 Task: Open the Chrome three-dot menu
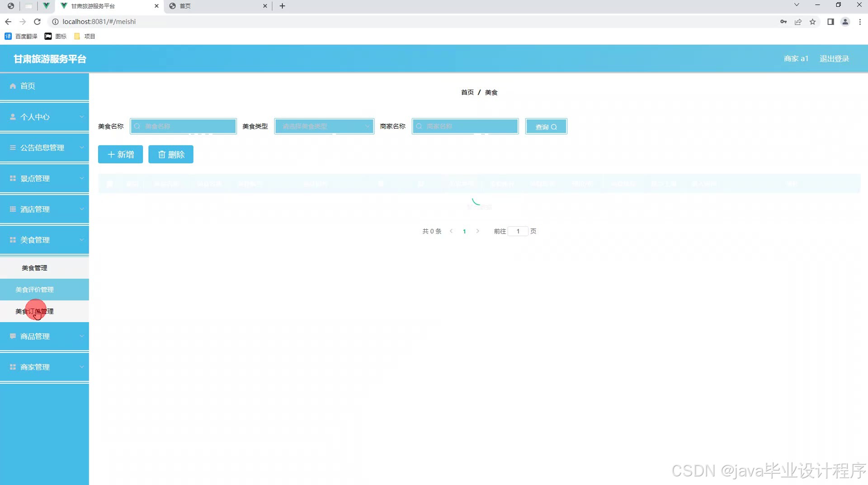(860, 22)
